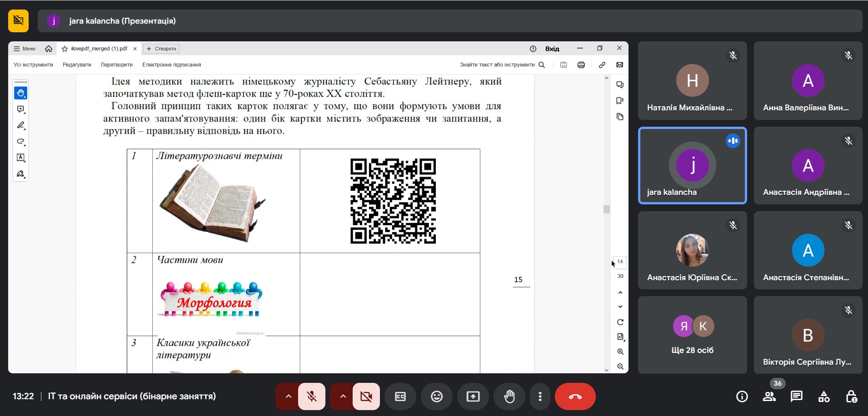Select the hand pan tool in Acrobat

pyautogui.click(x=20, y=93)
